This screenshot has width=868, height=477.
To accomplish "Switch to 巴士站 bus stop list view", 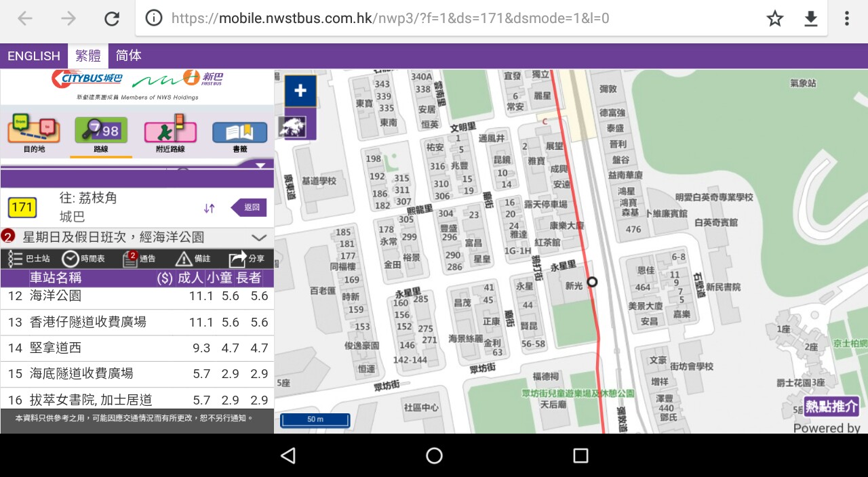I will 29,259.
